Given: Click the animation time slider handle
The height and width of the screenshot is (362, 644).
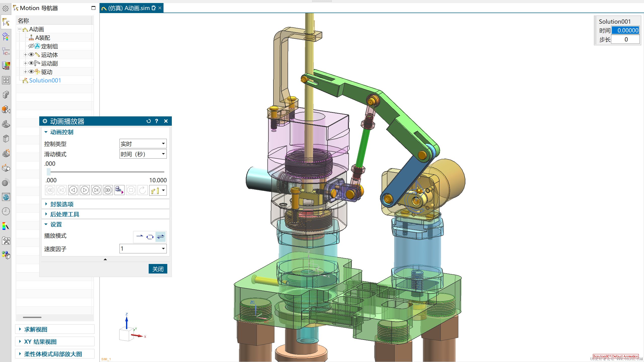Looking at the screenshot, I should pos(49,172).
